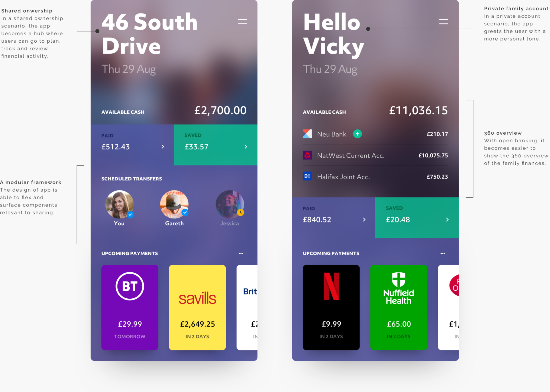Click the Halifax Joint Account icon
The image size is (550, 392).
(x=307, y=177)
